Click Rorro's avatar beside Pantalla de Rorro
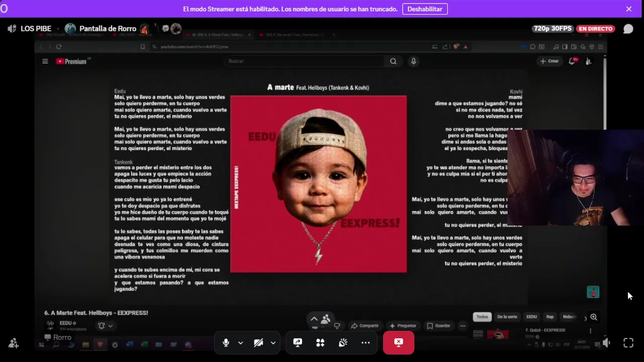Image resolution: width=644 pixels, height=362 pixels. click(70, 29)
